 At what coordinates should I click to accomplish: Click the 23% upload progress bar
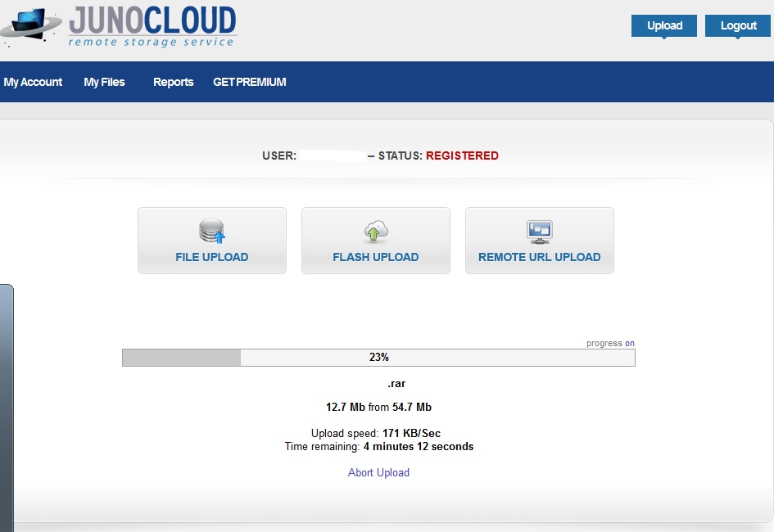coord(378,358)
